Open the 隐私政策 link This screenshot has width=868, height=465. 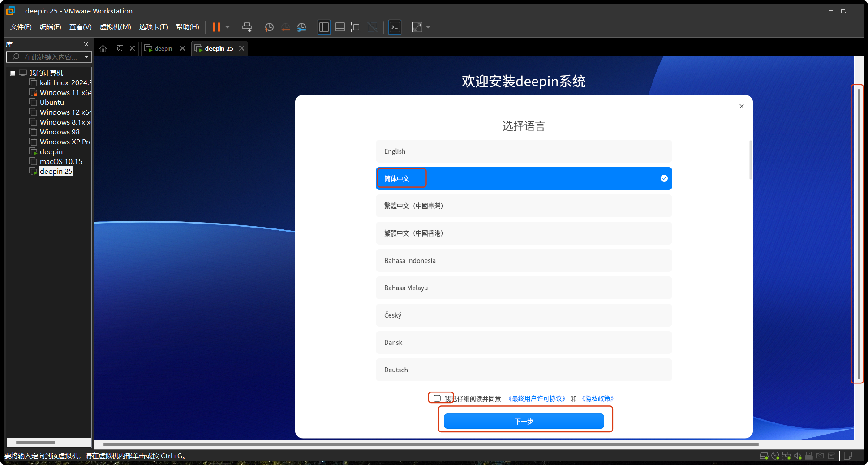click(597, 398)
